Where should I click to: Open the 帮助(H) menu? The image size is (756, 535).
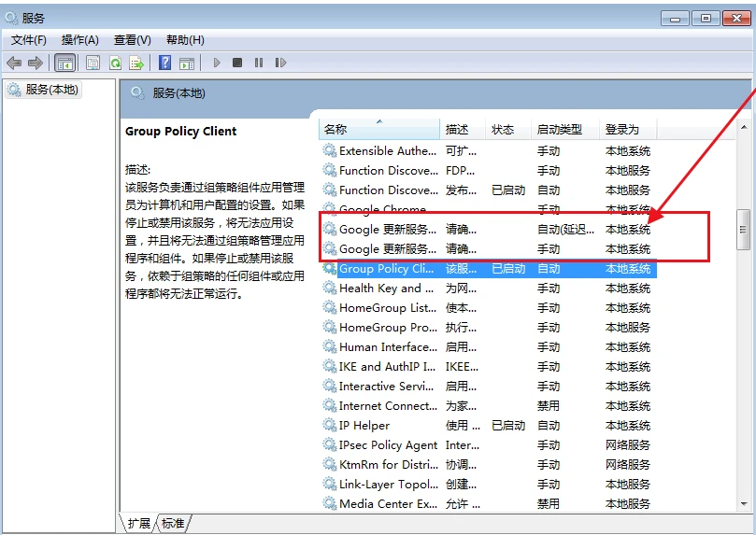click(185, 40)
